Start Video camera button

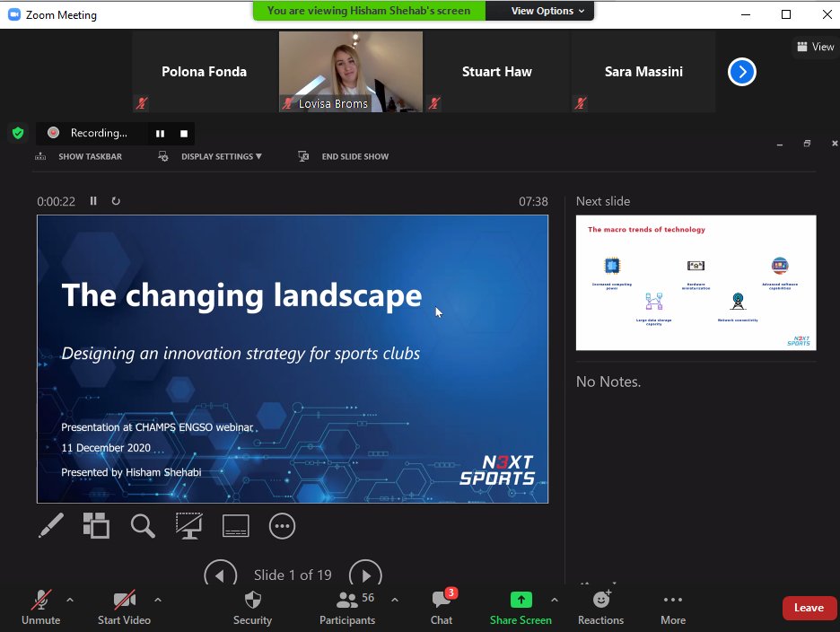[x=124, y=608]
